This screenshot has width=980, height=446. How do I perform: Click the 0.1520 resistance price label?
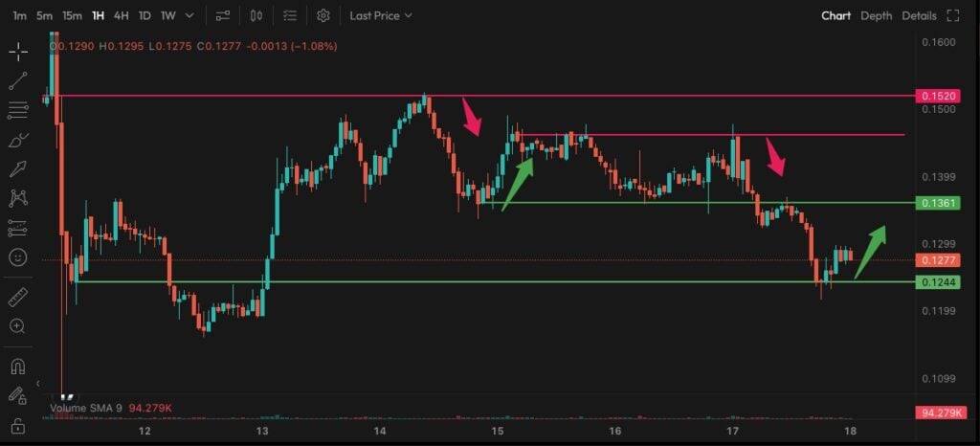tap(938, 97)
